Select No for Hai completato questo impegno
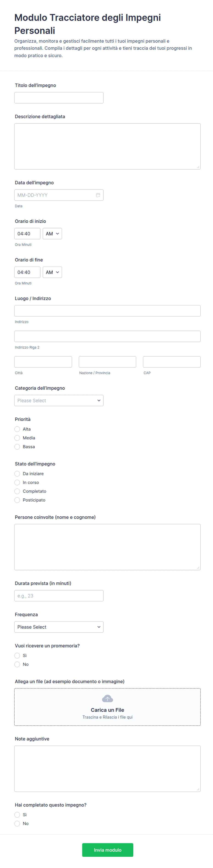This screenshot has height=868, width=213. [x=17, y=823]
